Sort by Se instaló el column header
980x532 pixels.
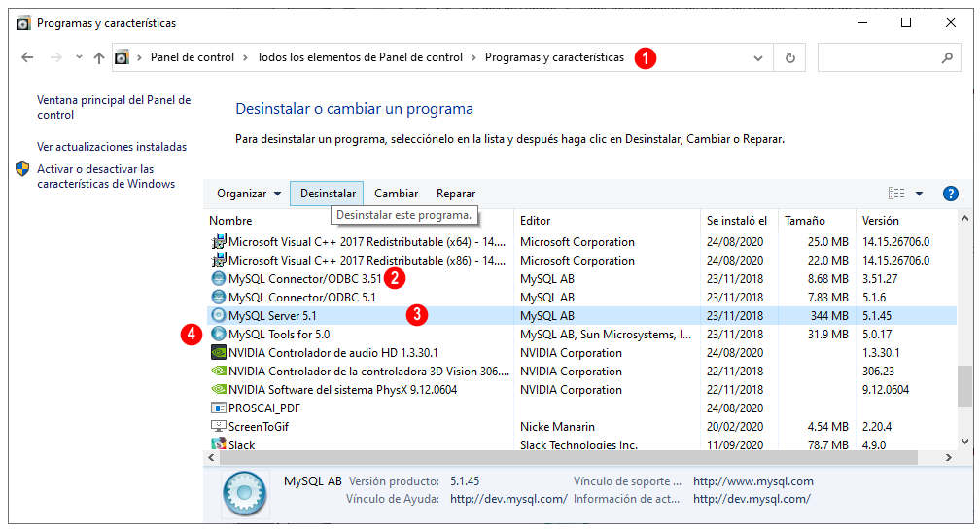point(739,221)
